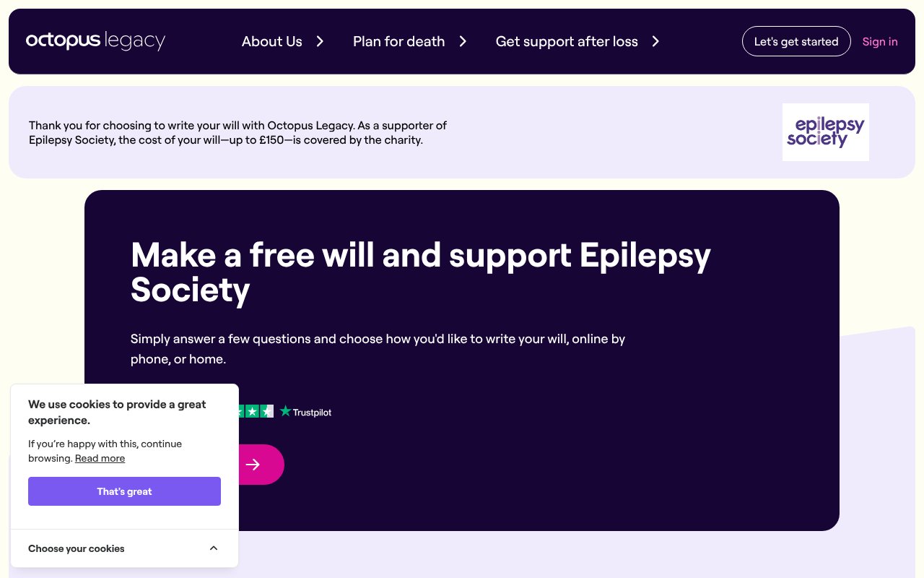Click the dark hero banner heading
Image resolution: width=924 pixels, height=578 pixels.
click(x=421, y=272)
